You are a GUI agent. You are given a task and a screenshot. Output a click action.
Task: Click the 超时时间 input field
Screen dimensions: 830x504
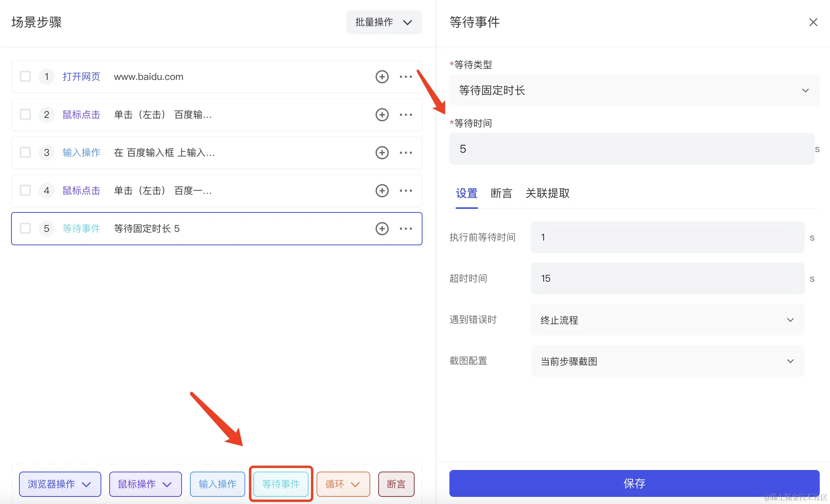pyautogui.click(x=667, y=279)
